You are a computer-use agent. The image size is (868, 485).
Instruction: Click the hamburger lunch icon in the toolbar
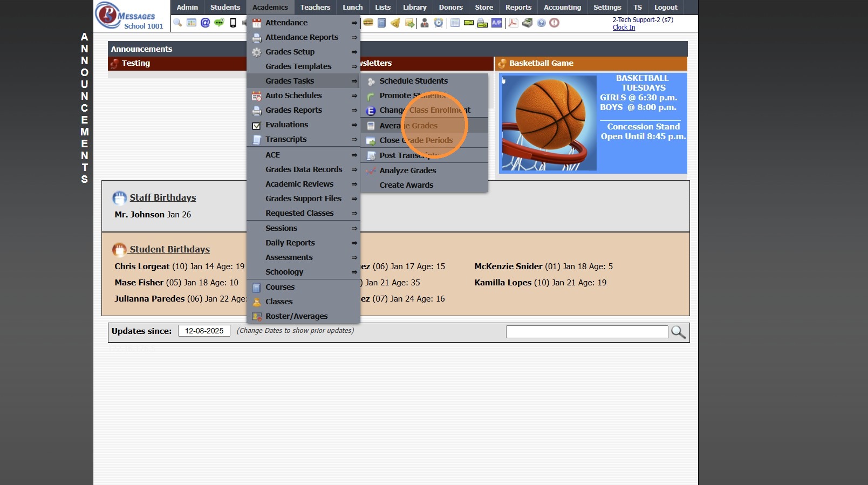pos(368,23)
